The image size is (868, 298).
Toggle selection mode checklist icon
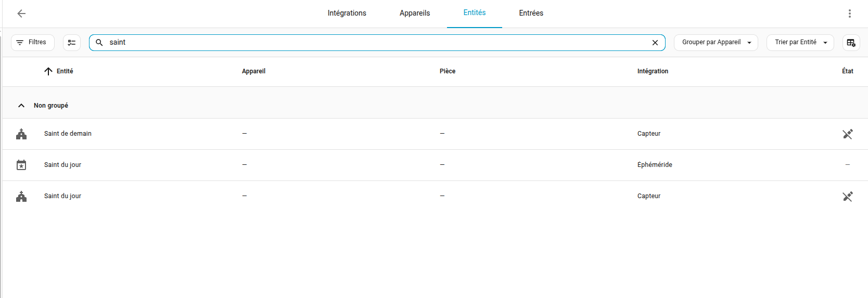pyautogui.click(x=72, y=43)
